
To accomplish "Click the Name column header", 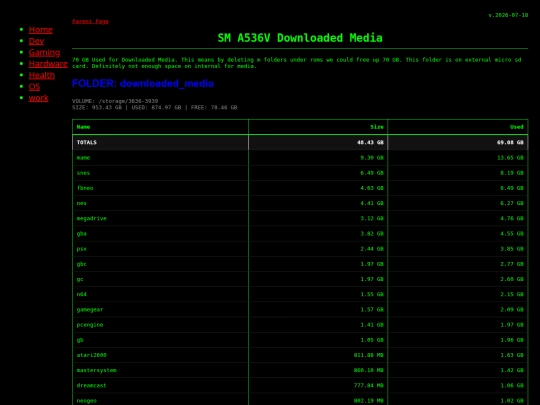I will click(83, 127).
